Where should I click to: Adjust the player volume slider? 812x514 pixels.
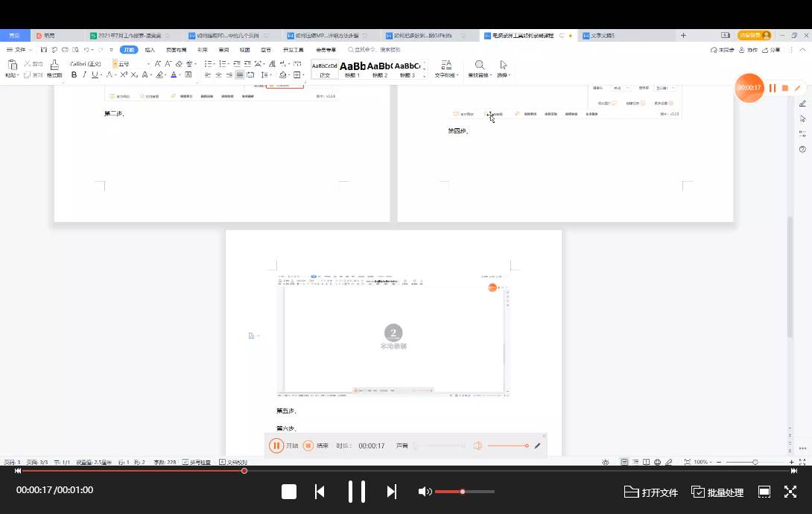click(464, 492)
